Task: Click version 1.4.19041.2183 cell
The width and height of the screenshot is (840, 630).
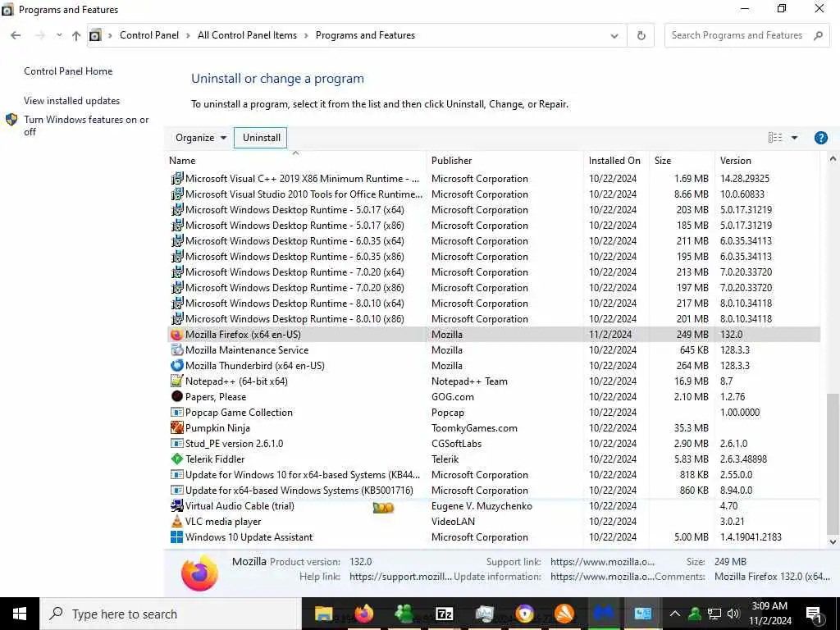Action: pyautogui.click(x=751, y=536)
